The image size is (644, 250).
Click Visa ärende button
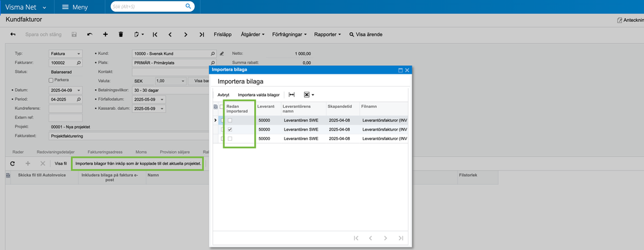pos(365,34)
